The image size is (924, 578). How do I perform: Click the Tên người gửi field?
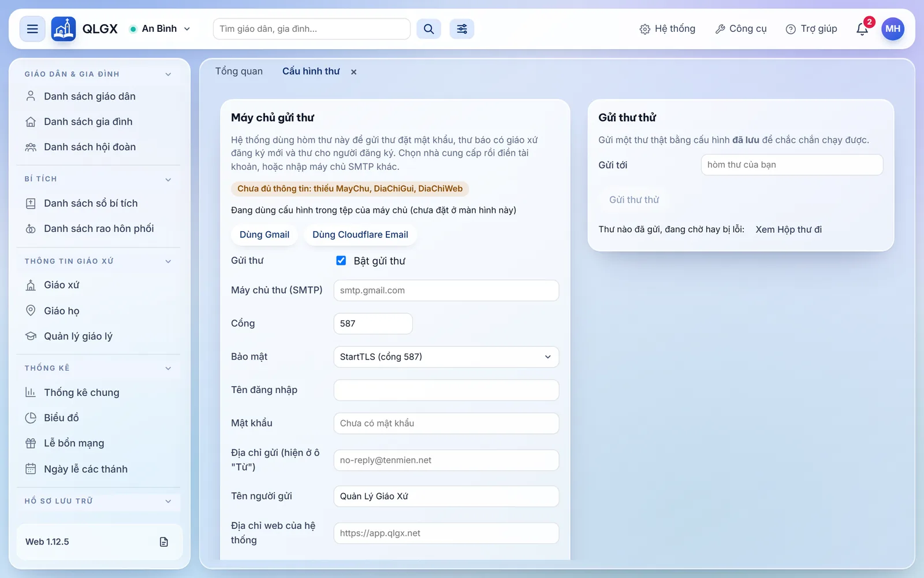[446, 497]
